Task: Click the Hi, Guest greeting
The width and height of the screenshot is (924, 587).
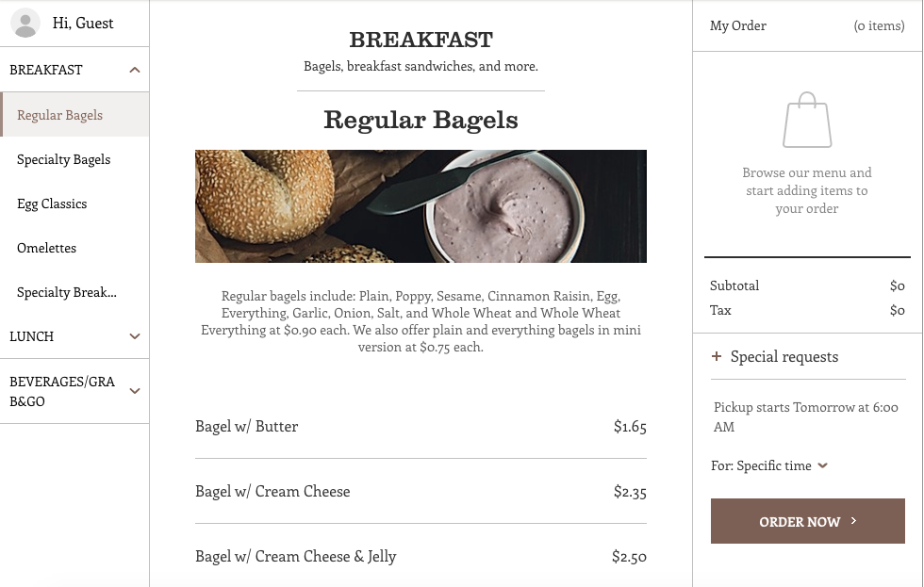Action: [x=83, y=24]
